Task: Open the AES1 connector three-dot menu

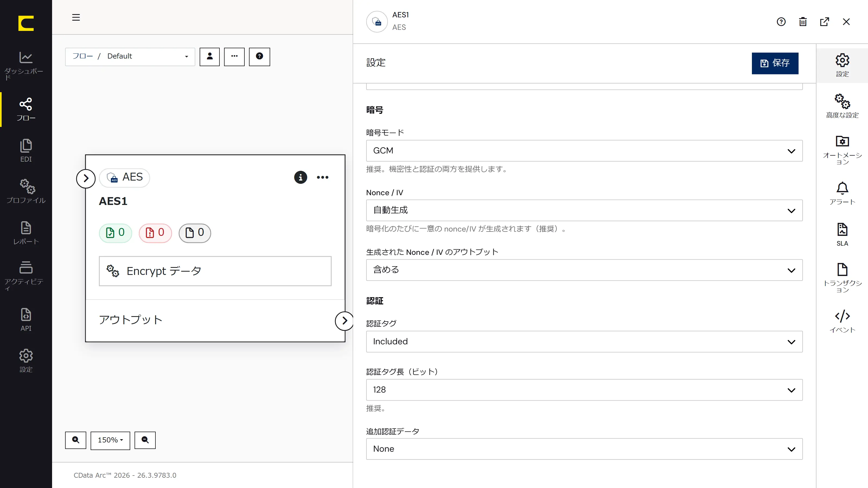Action: [323, 178]
